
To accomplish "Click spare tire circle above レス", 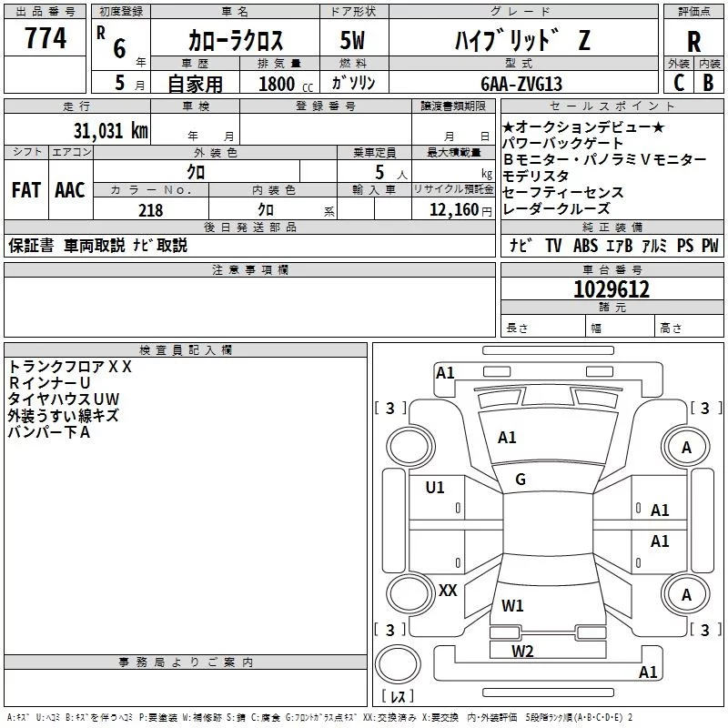I will point(398,664).
